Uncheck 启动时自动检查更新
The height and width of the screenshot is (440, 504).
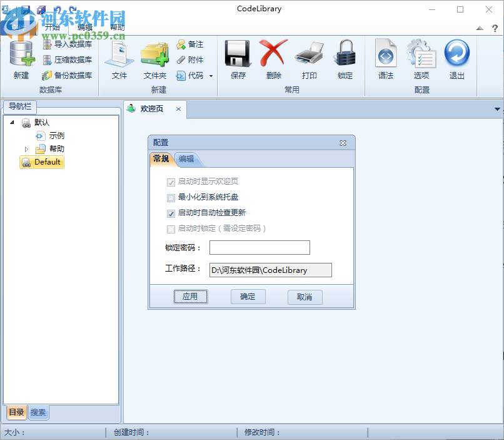[x=171, y=213]
